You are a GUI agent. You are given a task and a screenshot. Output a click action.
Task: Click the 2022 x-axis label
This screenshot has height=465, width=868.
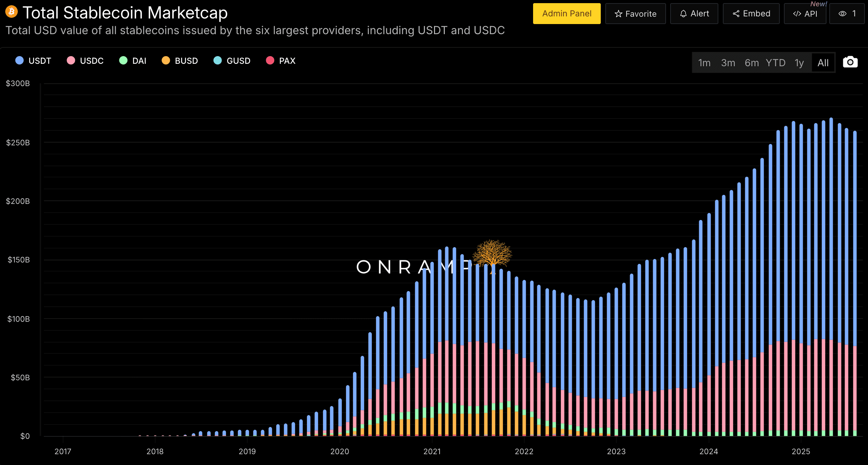click(x=524, y=451)
